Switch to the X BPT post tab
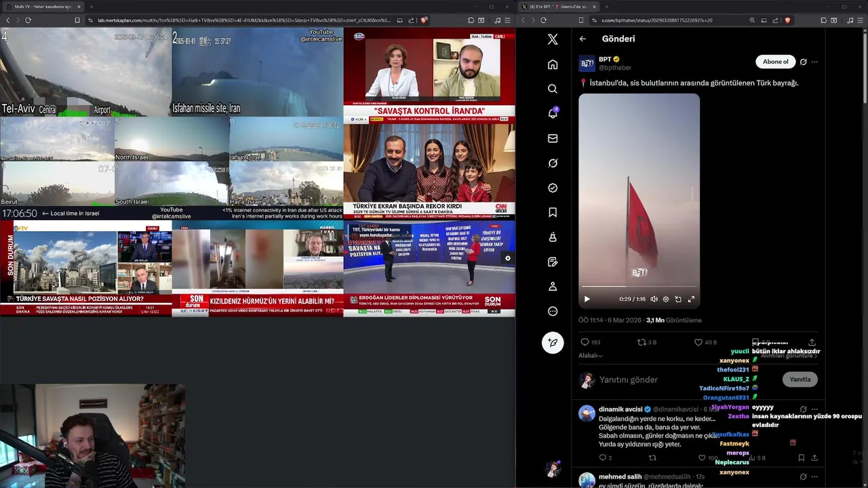Image resolution: width=868 pixels, height=488 pixels. point(558,7)
